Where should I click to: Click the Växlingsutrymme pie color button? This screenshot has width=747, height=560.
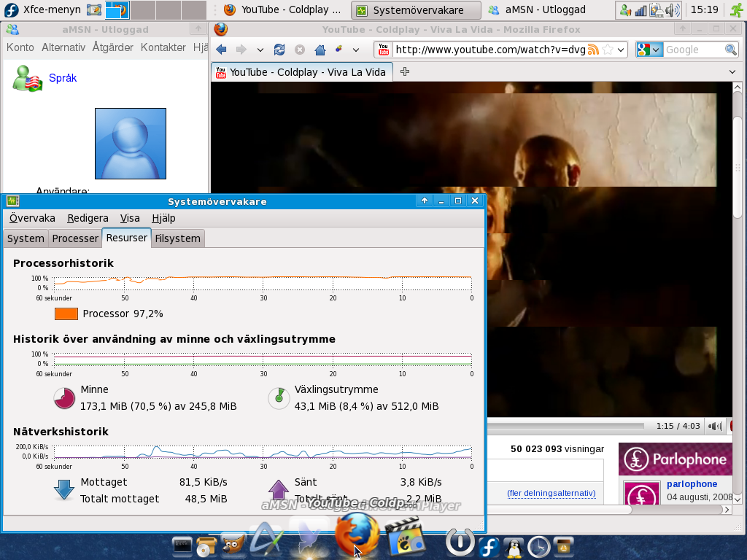[279, 398]
